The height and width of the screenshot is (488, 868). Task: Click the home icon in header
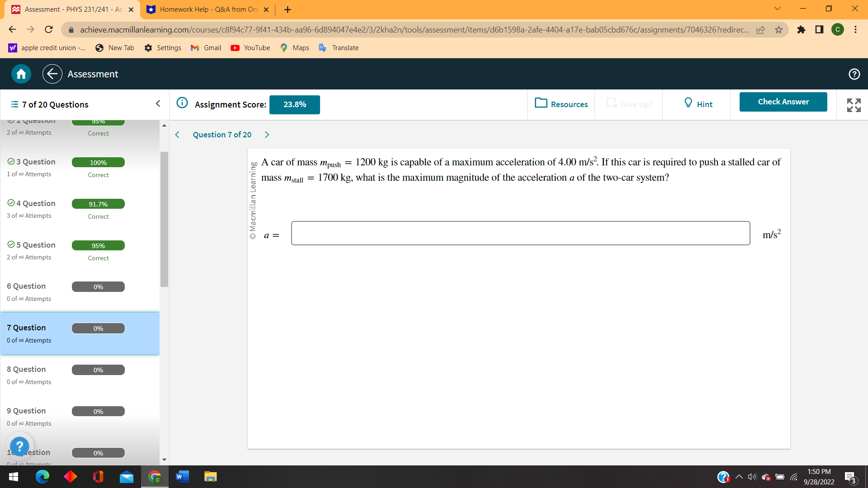[x=21, y=74]
